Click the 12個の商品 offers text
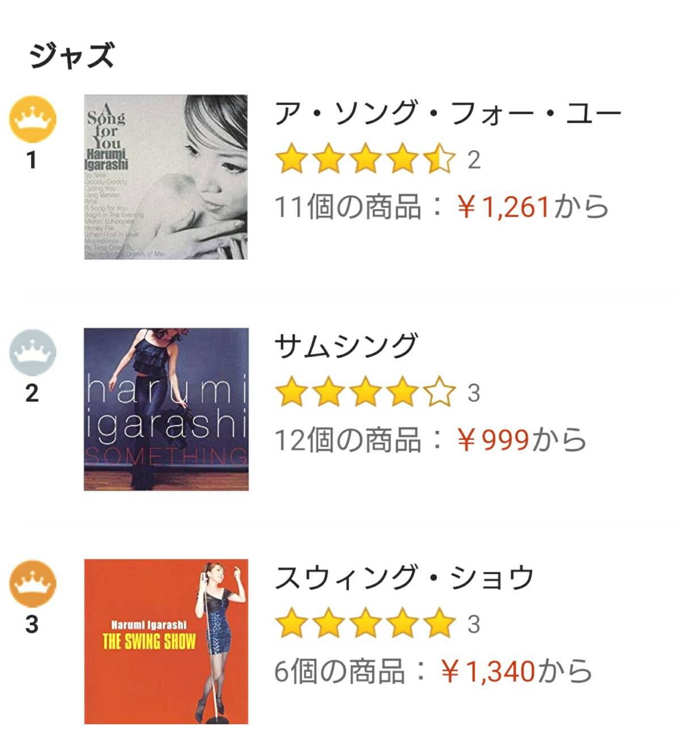The image size is (700, 751). [347, 440]
